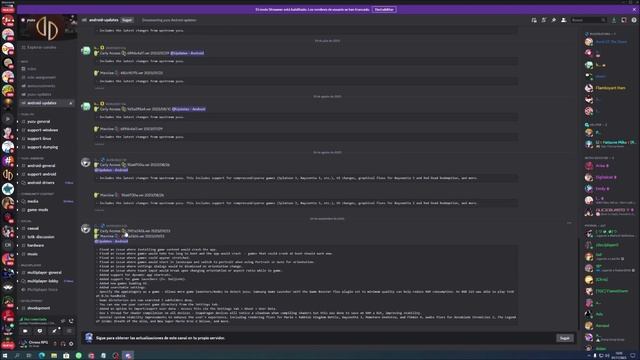
Task: Open notification settings bell in channel header
Action: coord(544,20)
